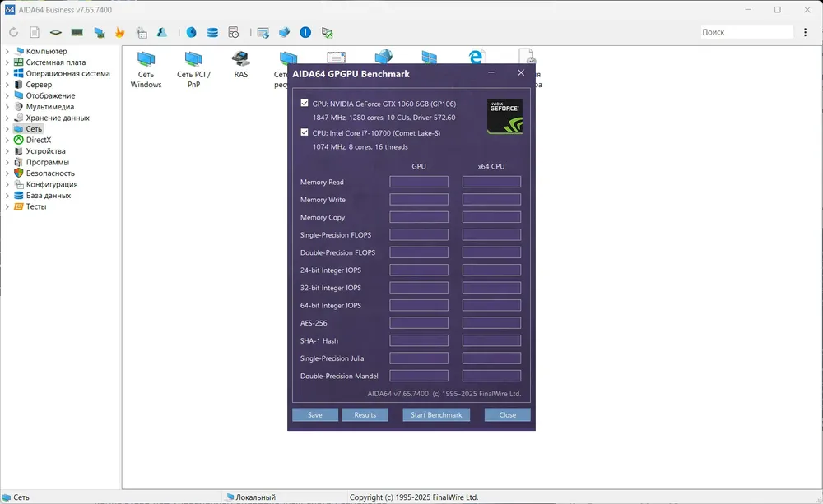Click the Results button in benchmark dialog

365,415
